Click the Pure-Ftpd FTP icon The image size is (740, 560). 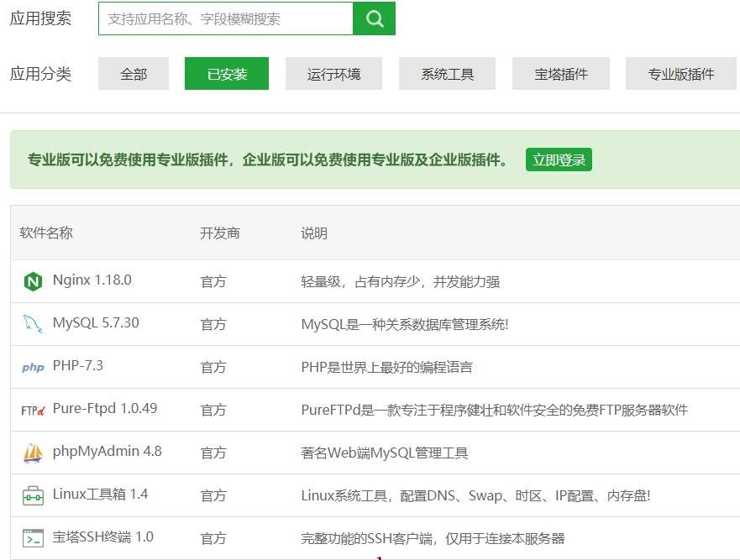click(x=33, y=410)
